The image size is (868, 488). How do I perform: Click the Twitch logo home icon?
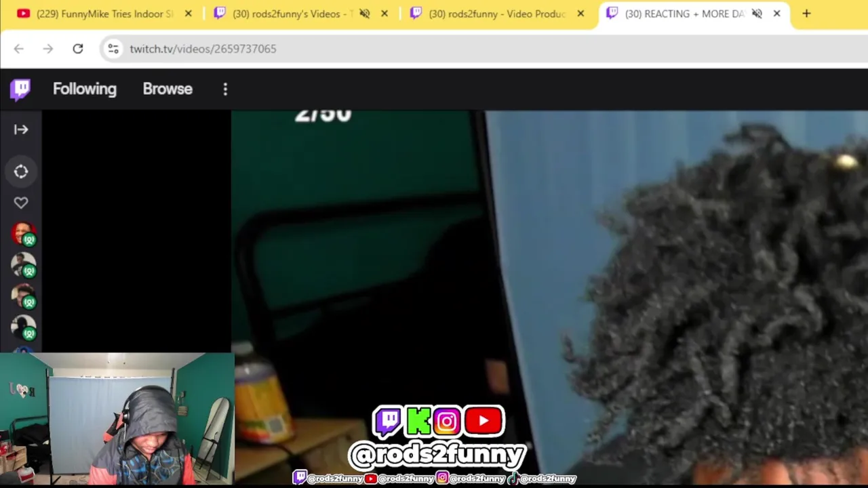(20, 89)
